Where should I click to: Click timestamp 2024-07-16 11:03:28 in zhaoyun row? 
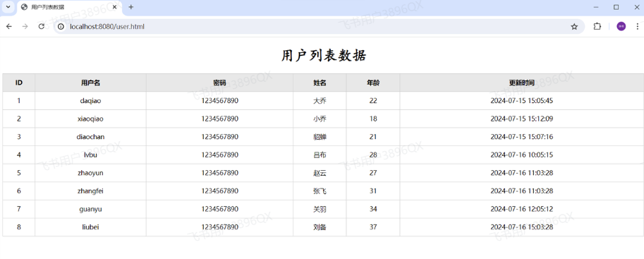pyautogui.click(x=521, y=173)
